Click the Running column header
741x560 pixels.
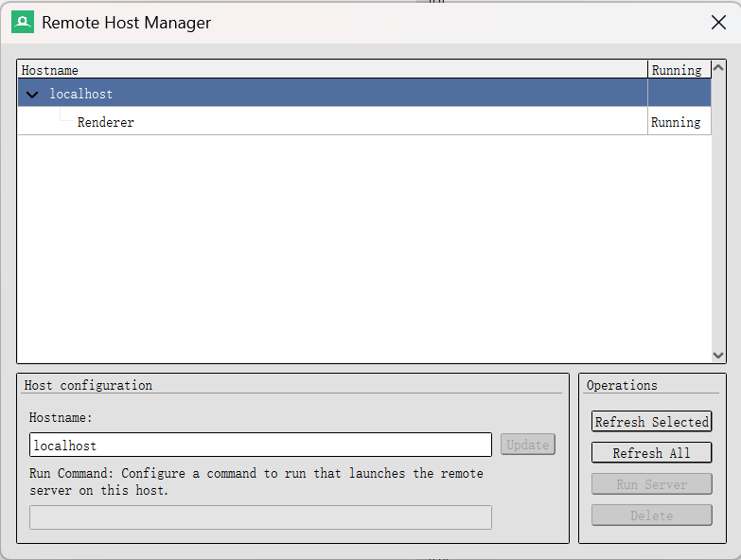point(679,70)
